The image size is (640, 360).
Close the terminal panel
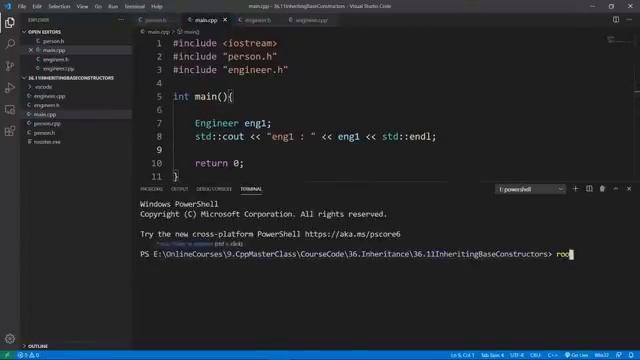pyautogui.click(x=629, y=189)
